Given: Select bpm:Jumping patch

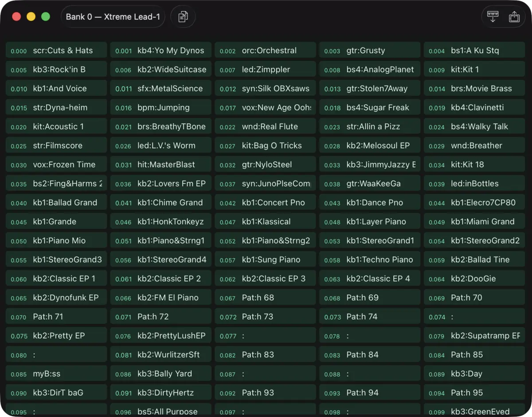Looking at the screenshot, I should point(161,108).
